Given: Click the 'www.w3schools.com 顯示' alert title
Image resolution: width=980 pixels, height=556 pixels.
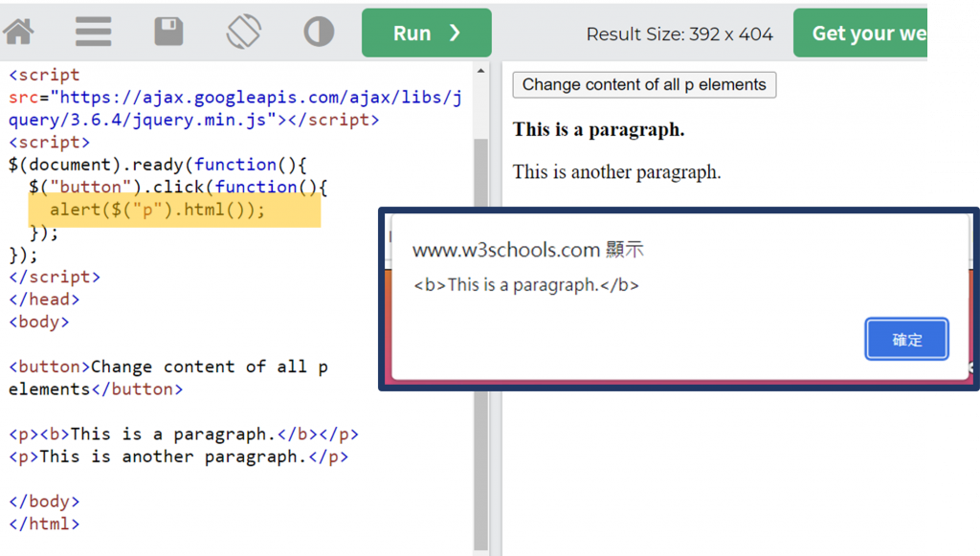Looking at the screenshot, I should click(528, 250).
